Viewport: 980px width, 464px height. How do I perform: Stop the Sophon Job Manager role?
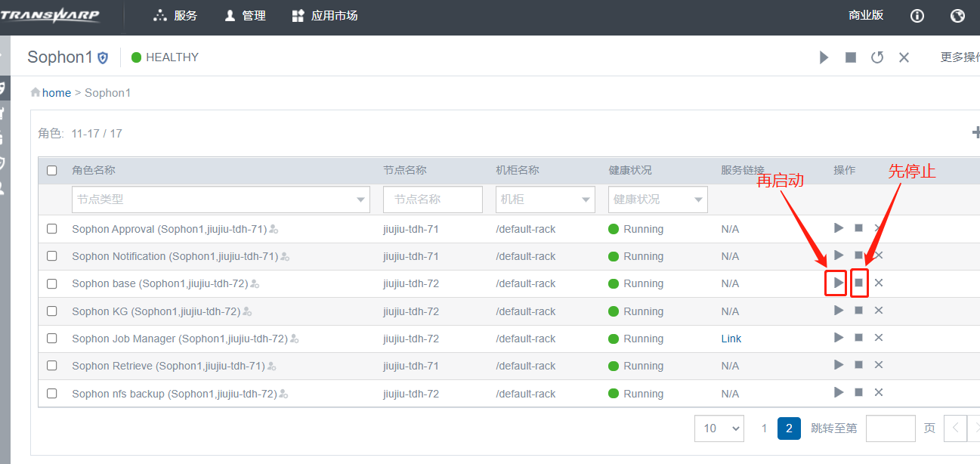pos(858,338)
